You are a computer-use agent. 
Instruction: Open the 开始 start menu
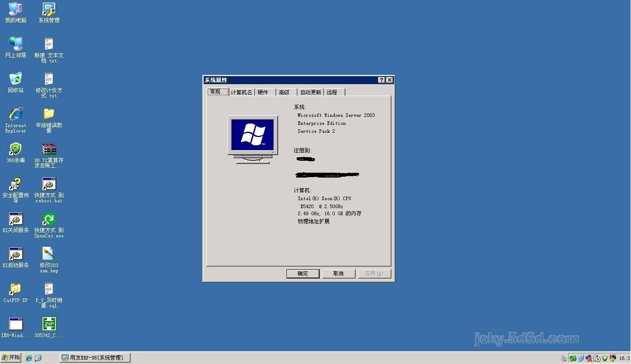click(11, 358)
